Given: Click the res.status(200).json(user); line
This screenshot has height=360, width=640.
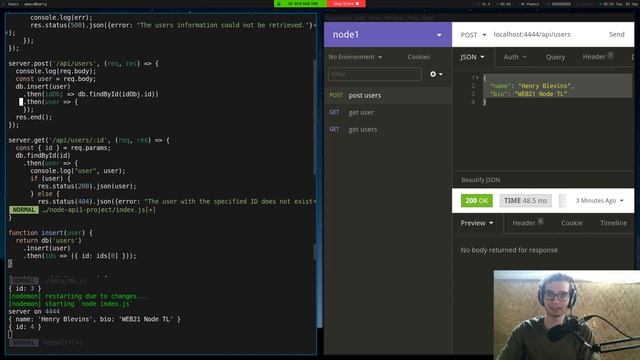Looking at the screenshot, I should tap(87, 186).
